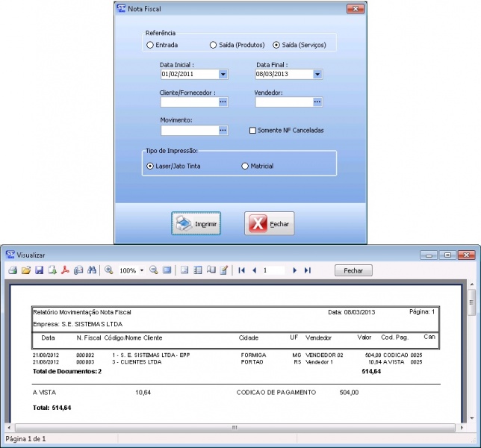Open the Data Inicial date dropdown

(223, 75)
